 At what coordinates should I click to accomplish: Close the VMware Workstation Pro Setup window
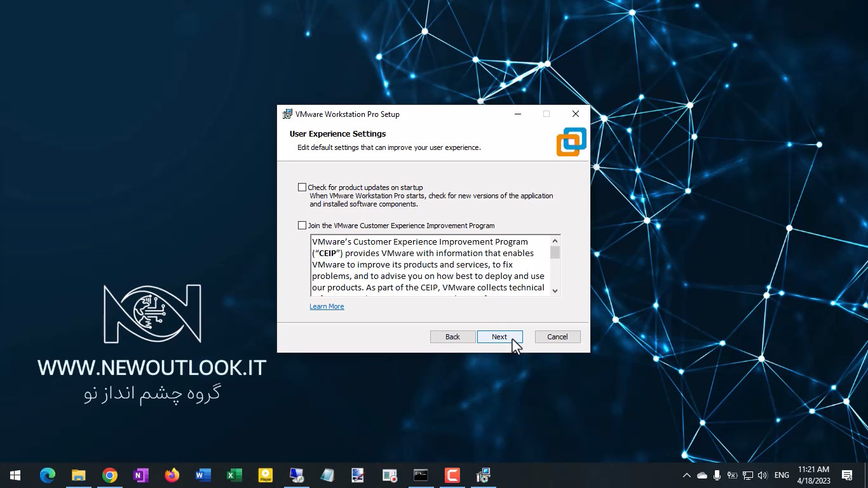[x=575, y=114]
